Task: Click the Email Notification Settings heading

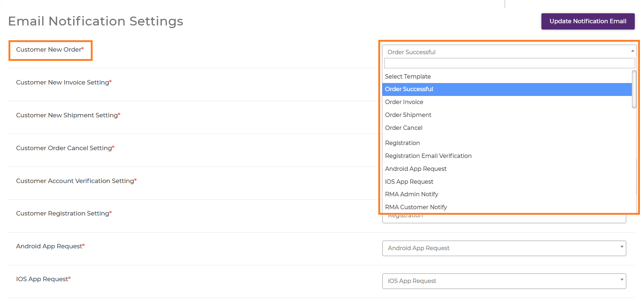Action: pos(96,21)
